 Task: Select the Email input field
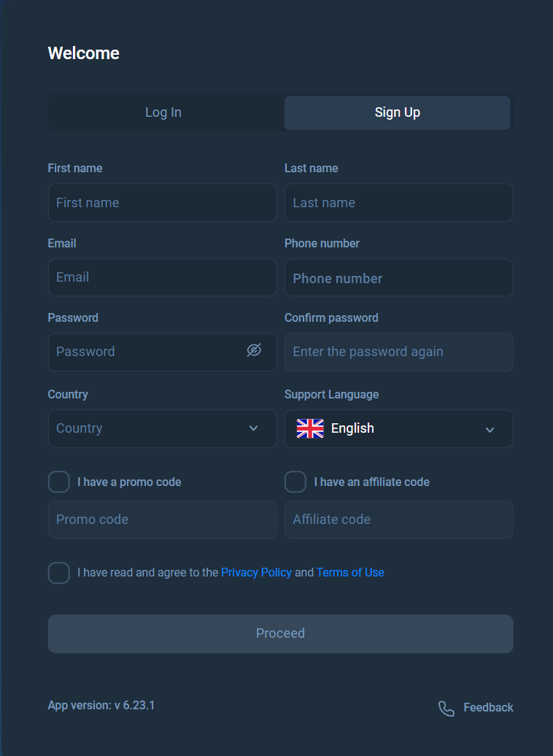click(x=162, y=277)
